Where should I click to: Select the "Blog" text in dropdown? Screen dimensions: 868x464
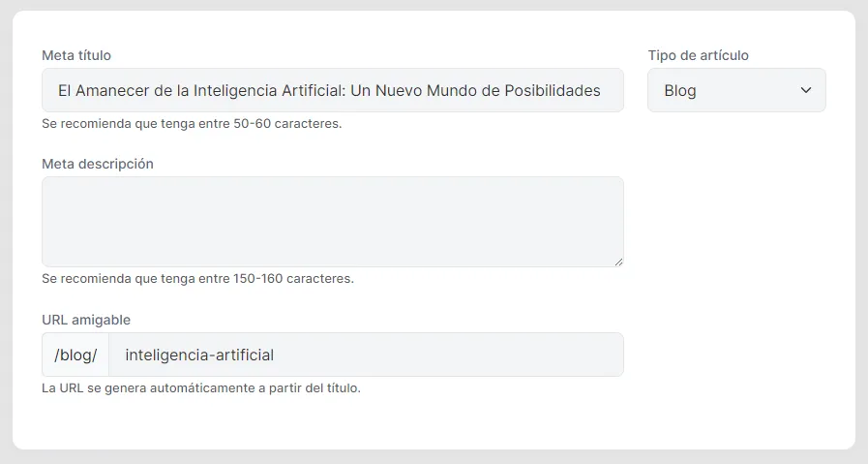click(680, 90)
